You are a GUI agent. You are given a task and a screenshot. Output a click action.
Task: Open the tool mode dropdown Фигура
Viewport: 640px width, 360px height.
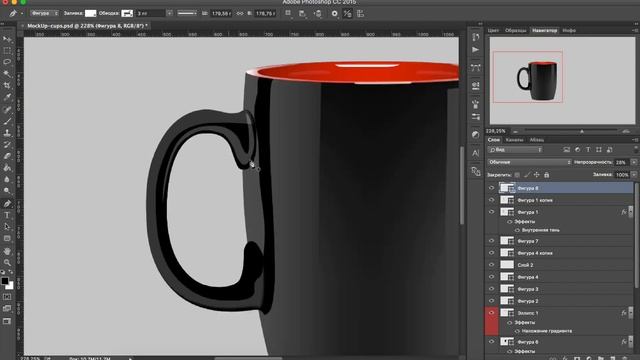[44, 13]
